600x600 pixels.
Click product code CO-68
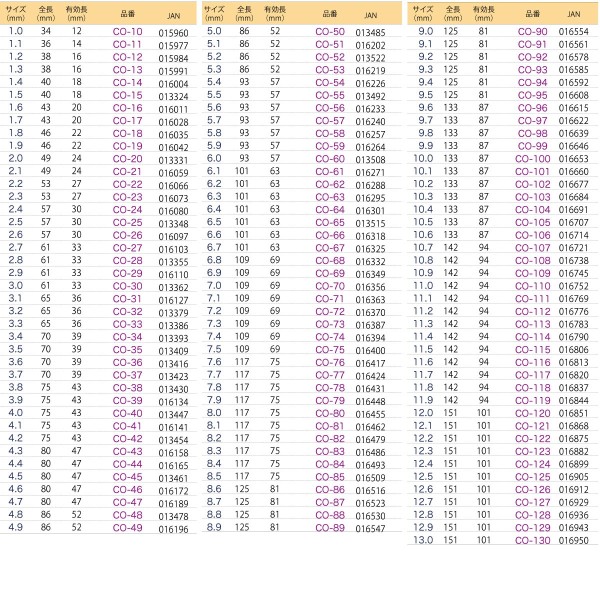[x=330, y=261]
